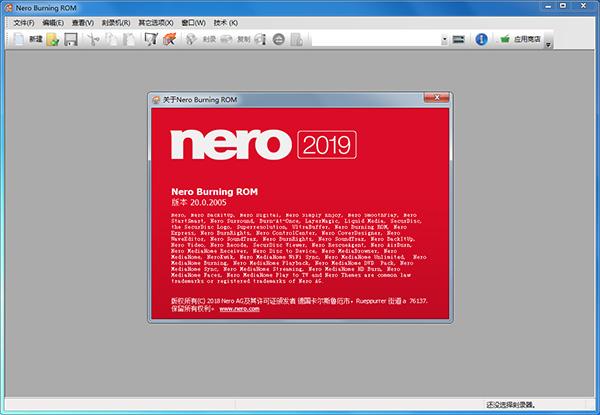
Task: Open the 文件(F) menu
Action: coord(24,23)
